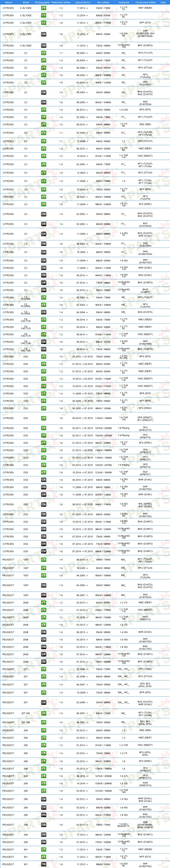Click petrol icon in C-ELYSEE 12.2014 row
Screen dimensions: 170x868
(x=43, y=15)
